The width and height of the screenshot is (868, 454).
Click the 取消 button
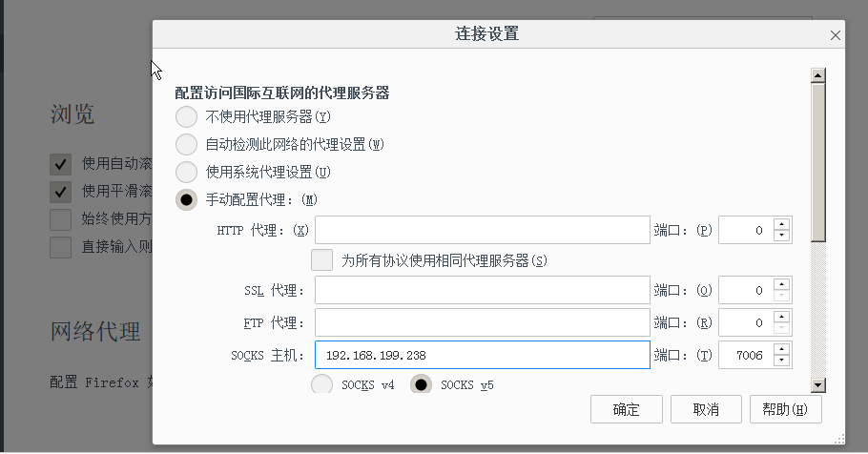[x=706, y=410]
